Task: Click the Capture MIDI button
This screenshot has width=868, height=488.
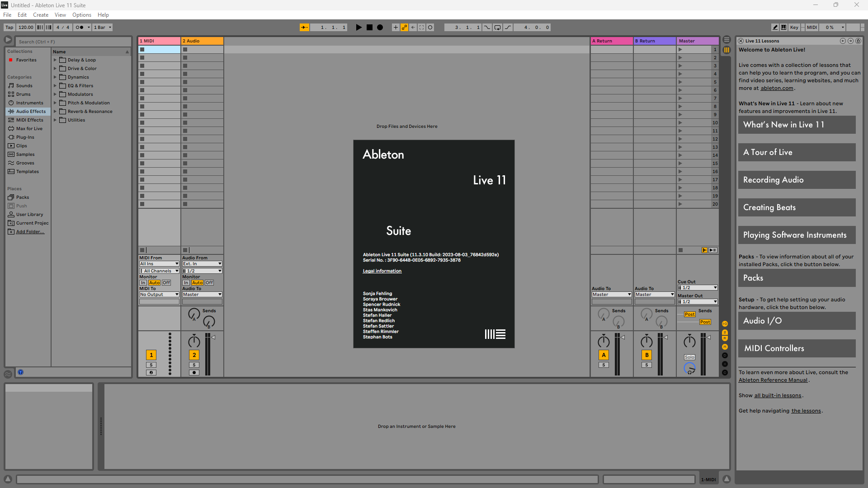Action: tap(422, 28)
